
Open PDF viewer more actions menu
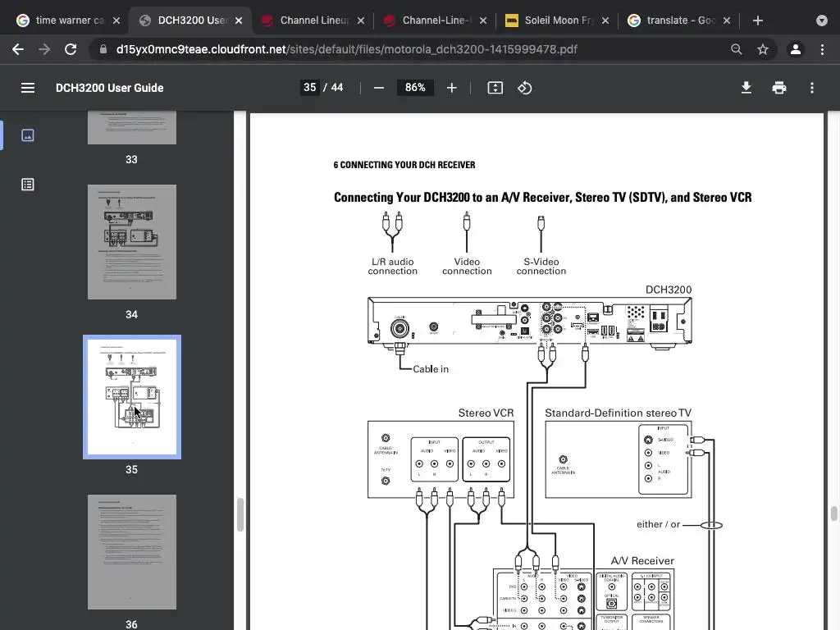click(812, 88)
